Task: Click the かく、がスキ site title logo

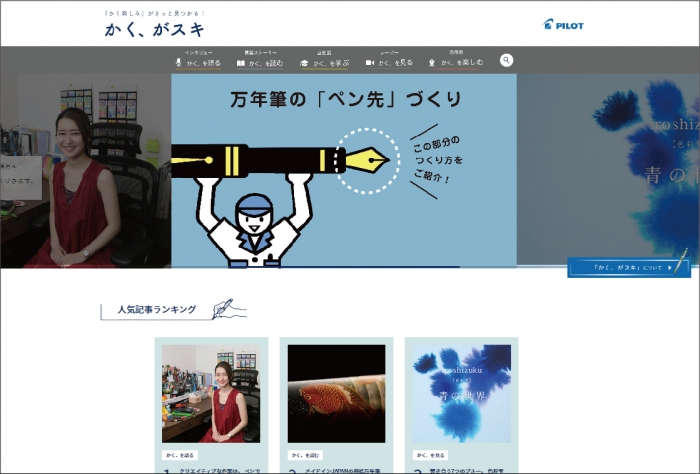Action: (x=154, y=30)
